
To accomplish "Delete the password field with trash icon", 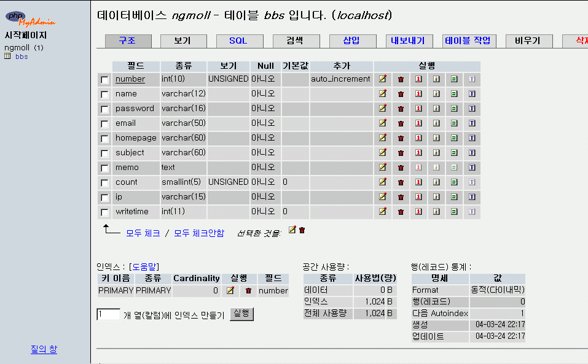I will (x=401, y=109).
